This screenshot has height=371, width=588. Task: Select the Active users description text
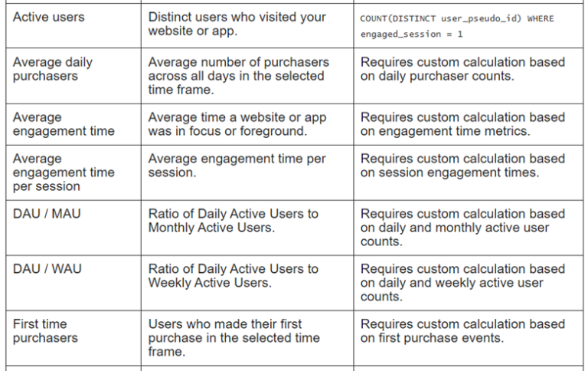point(237,25)
